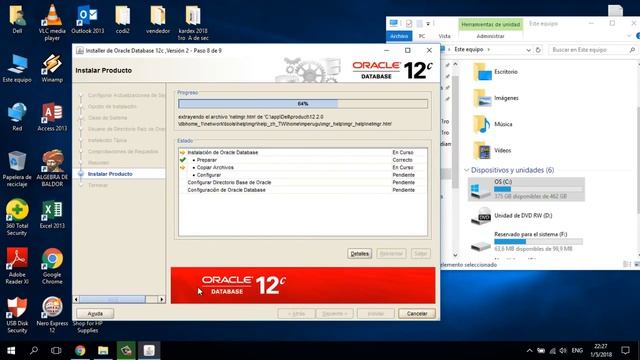Open USB Disk Security shortcut
The height and width of the screenshot is (360, 640).
click(x=17, y=315)
